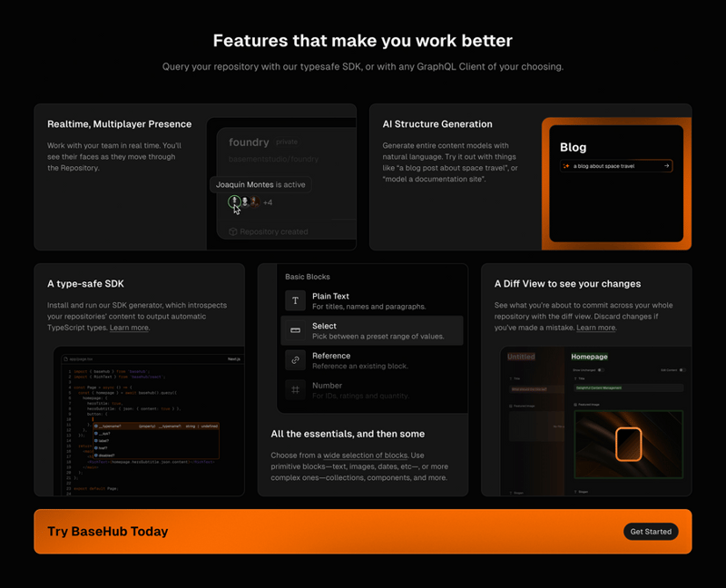Toggle Show Unchanged in the diff view
Screen dimensions: 726x588
tap(601, 370)
